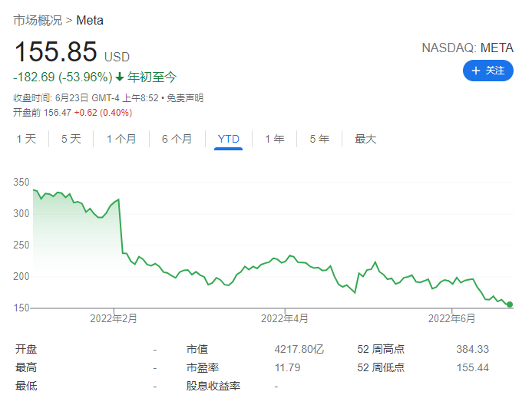Click the down arrow beside 年初至今
The width and height of the screenshot is (532, 395).
click(x=120, y=77)
